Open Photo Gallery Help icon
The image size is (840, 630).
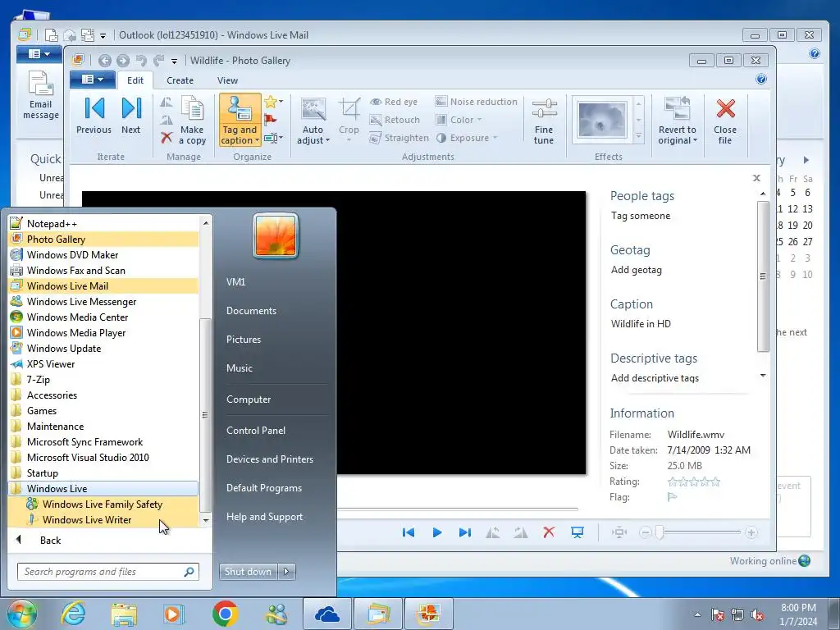(x=760, y=80)
